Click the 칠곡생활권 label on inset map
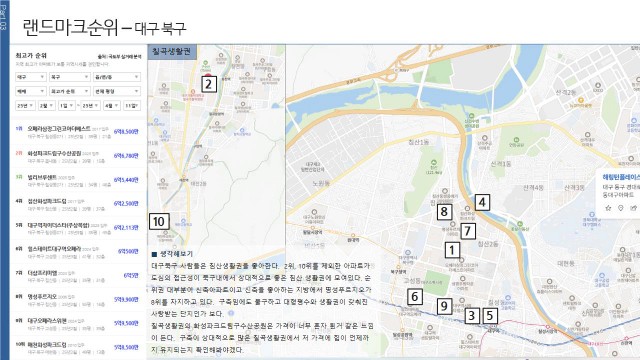Image resolution: width=640 pixels, height=360 pixels. (x=171, y=51)
